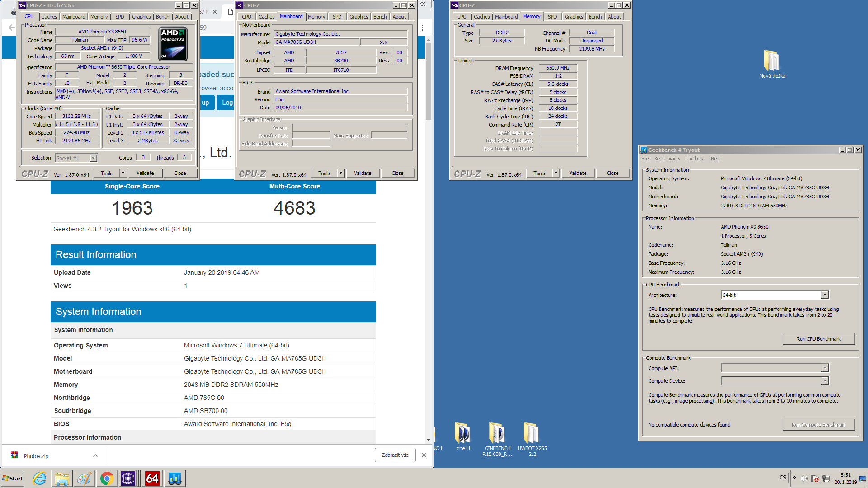
Task: Click Tools button in CPU-Z Memory window
Action: (539, 173)
